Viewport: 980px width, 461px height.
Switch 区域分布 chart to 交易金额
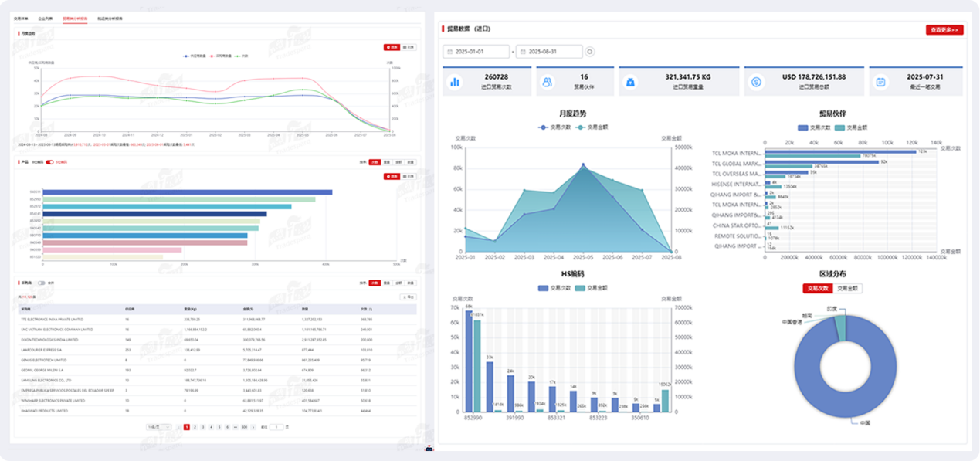847,288
